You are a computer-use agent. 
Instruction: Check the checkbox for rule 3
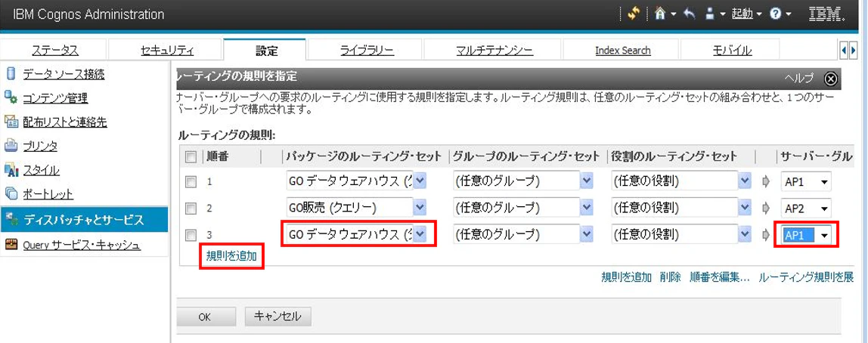191,235
